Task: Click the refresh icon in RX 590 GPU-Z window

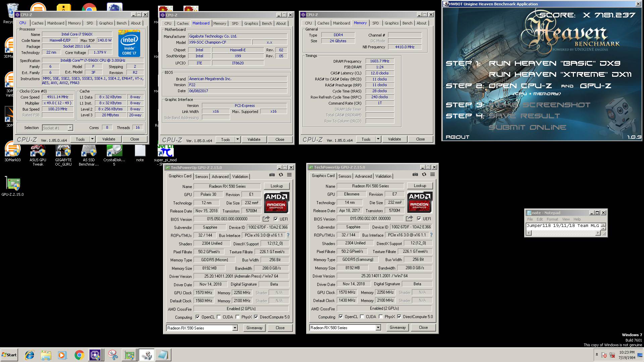Action: click(x=281, y=175)
